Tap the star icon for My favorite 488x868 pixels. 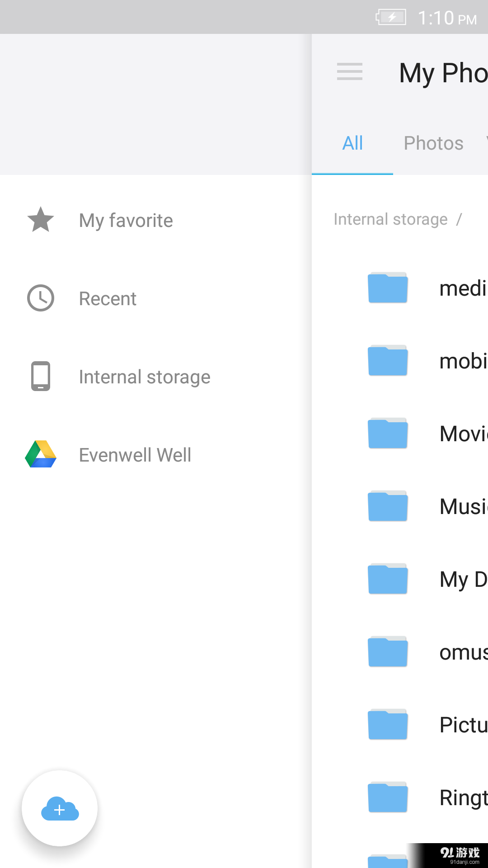[41, 220]
